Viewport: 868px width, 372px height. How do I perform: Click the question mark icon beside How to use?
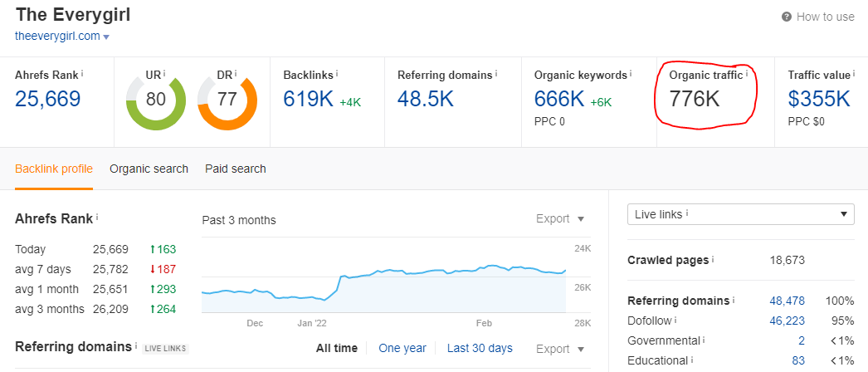[787, 17]
